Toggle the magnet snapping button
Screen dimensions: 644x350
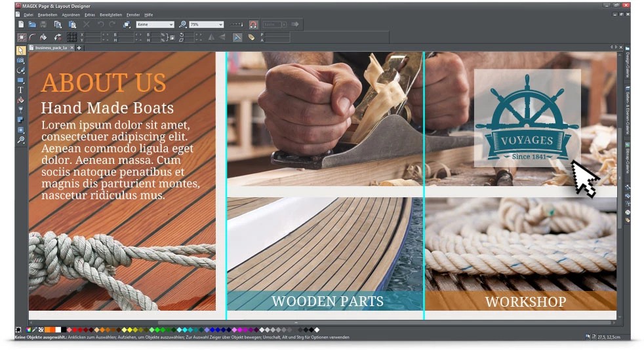[x=253, y=25]
